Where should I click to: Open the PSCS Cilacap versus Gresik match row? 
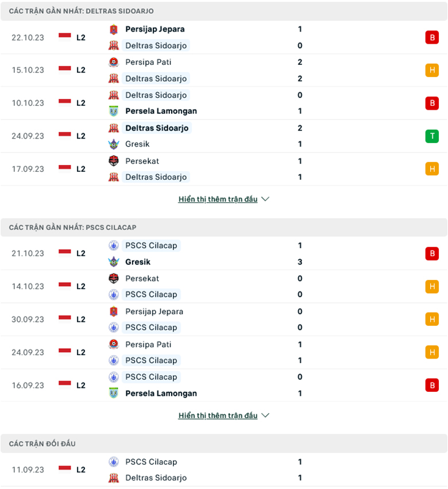[224, 253]
